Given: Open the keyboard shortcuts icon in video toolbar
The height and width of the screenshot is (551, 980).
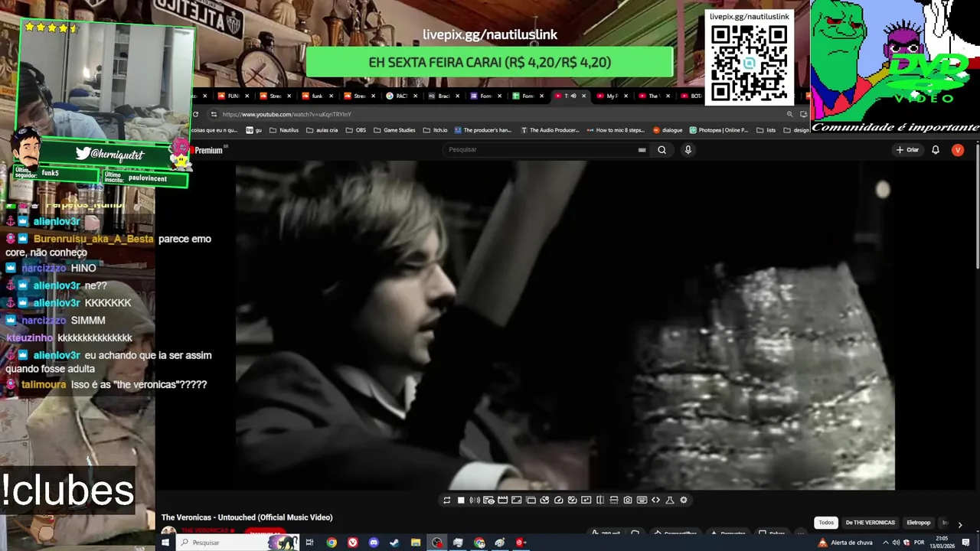Looking at the screenshot, I should [x=642, y=500].
